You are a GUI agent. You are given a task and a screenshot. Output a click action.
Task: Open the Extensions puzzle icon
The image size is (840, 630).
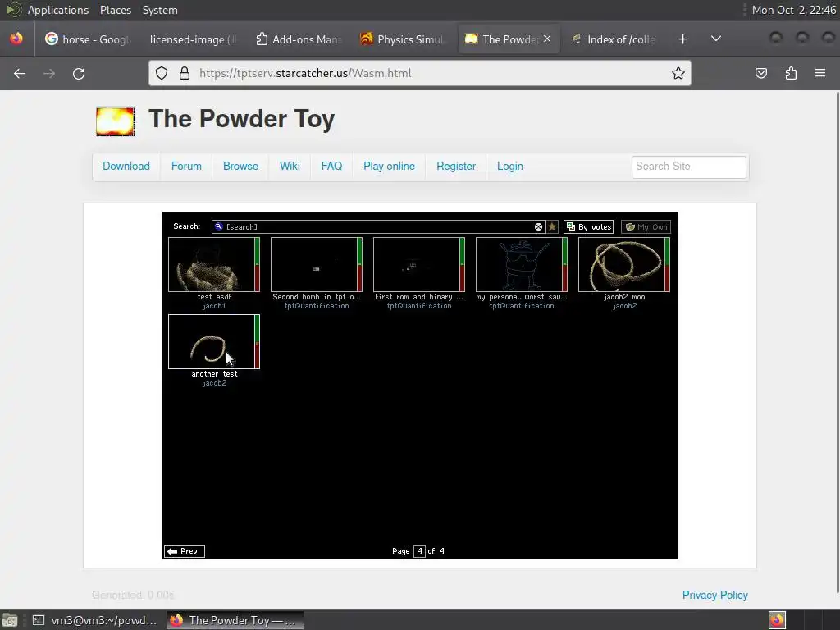[x=791, y=73]
